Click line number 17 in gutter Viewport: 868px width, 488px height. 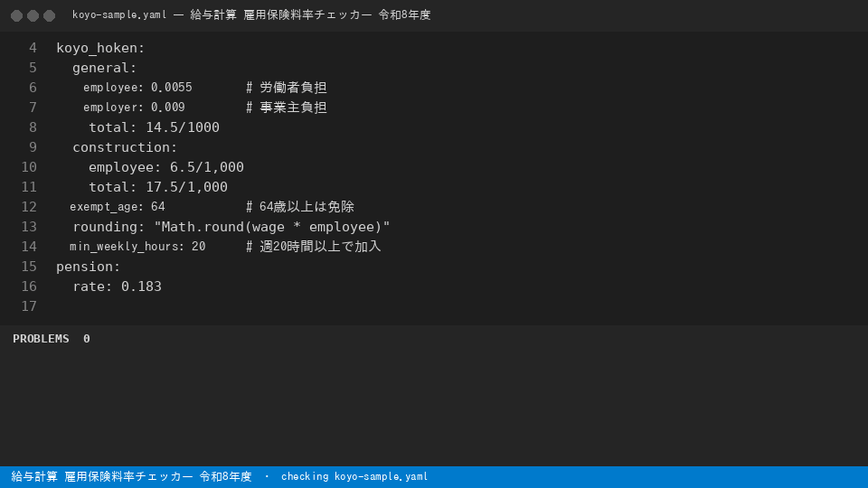(x=29, y=306)
